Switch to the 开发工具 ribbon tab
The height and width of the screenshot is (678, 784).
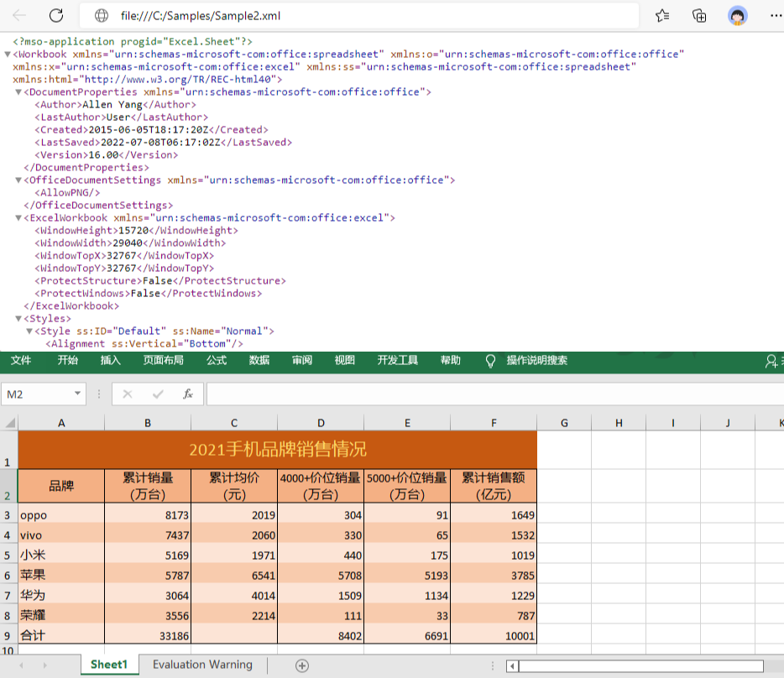(398, 361)
